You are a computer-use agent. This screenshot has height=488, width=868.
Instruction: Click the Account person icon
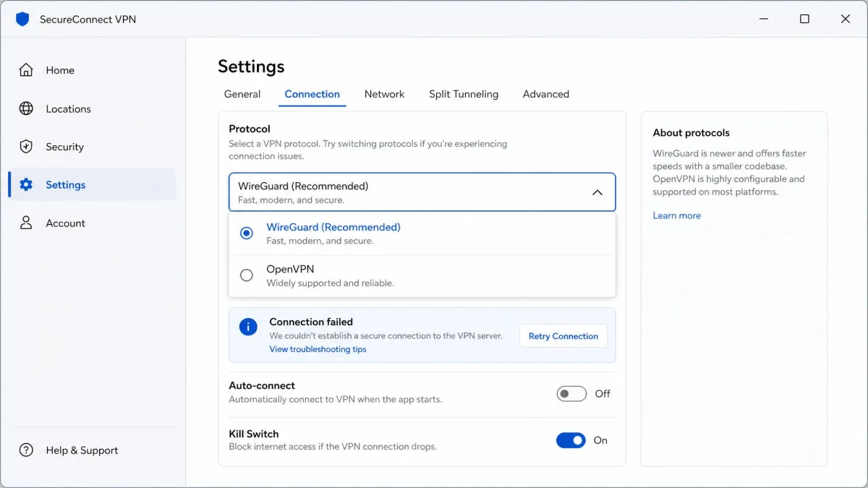26,223
